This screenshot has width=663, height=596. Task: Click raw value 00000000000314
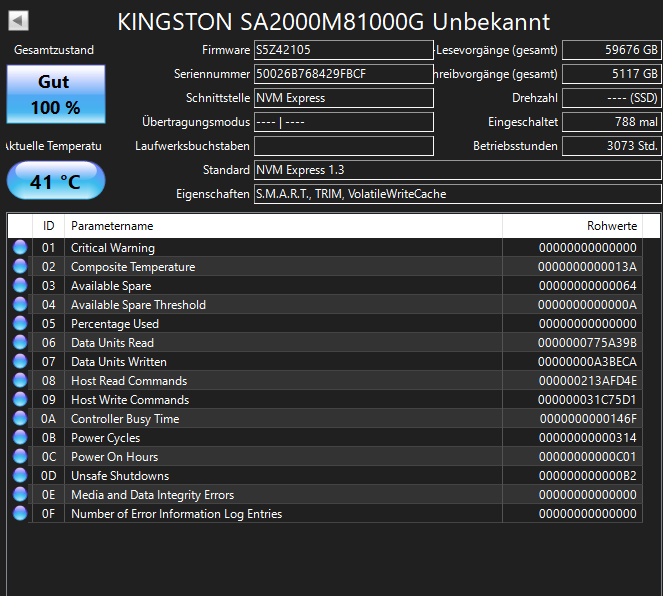pyautogui.click(x=588, y=438)
